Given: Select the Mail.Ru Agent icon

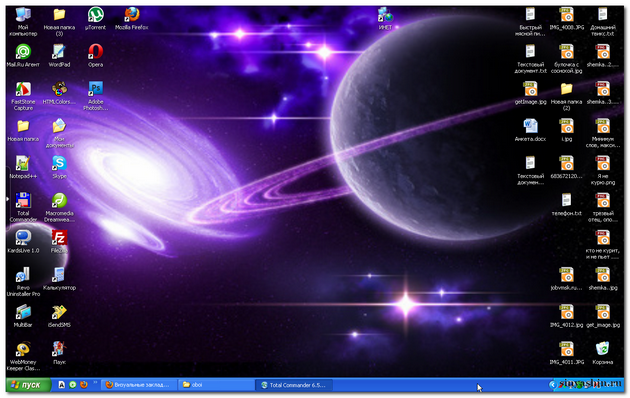Looking at the screenshot, I should click(x=23, y=55).
